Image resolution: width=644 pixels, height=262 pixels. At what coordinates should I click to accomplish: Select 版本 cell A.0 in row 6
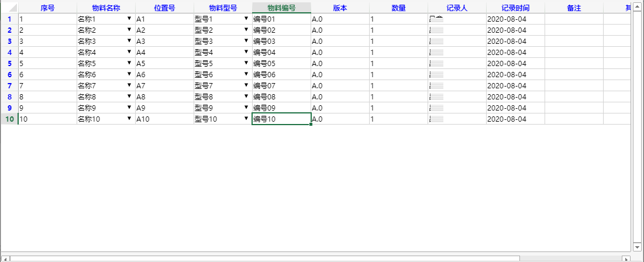340,74
